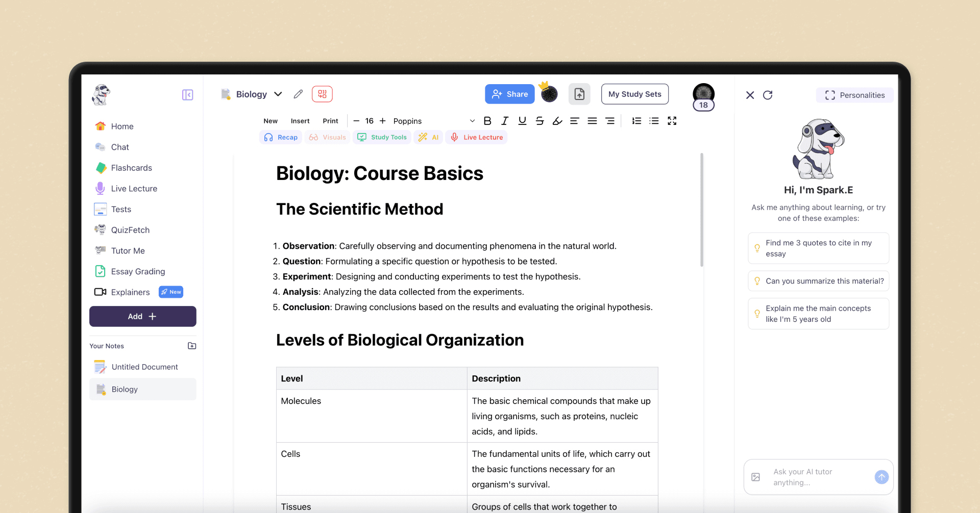Rename the document with the pencil icon

pos(298,94)
